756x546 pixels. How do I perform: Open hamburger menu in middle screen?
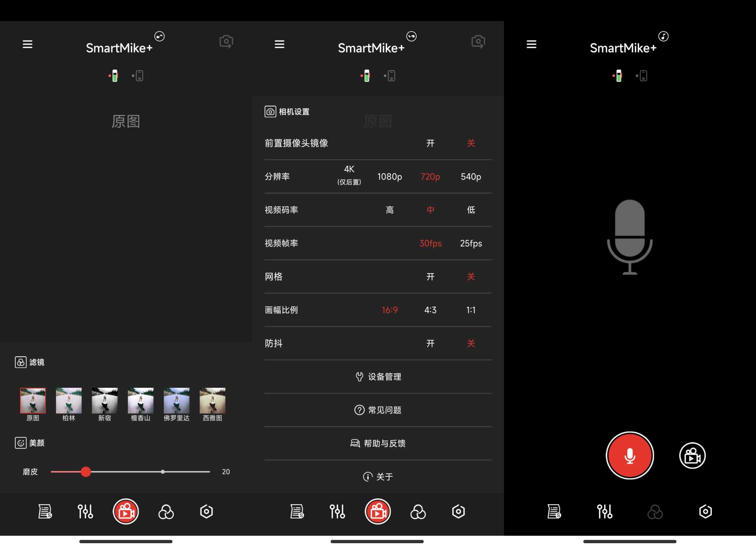coord(280,44)
